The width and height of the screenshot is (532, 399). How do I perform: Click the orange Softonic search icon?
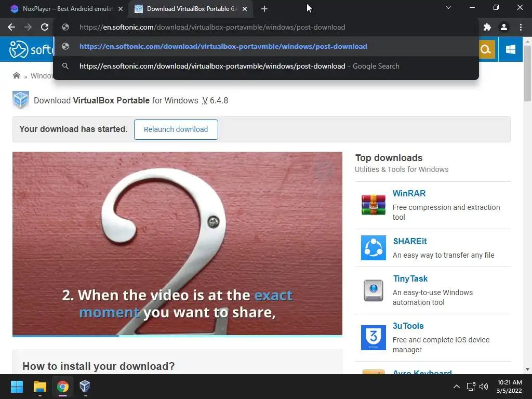click(486, 49)
